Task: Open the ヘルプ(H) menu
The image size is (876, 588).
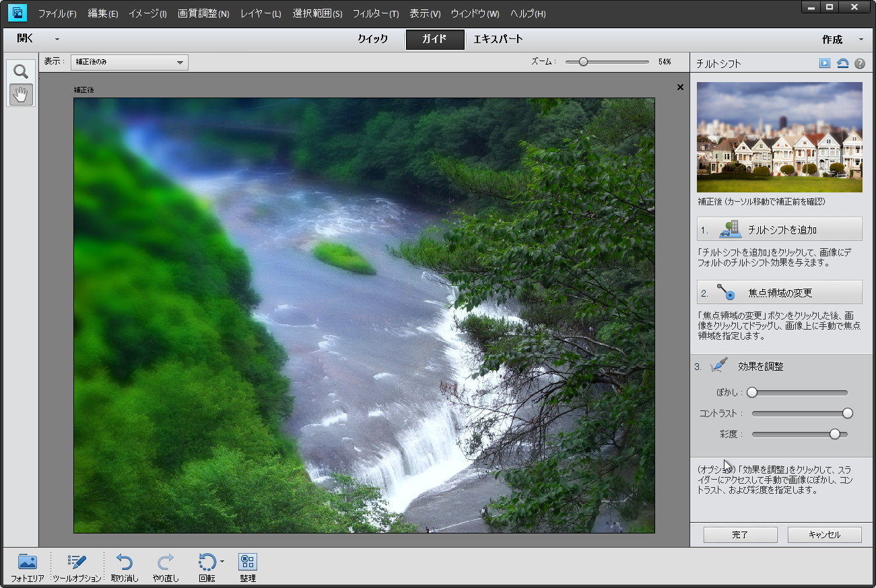Action: pos(528,13)
